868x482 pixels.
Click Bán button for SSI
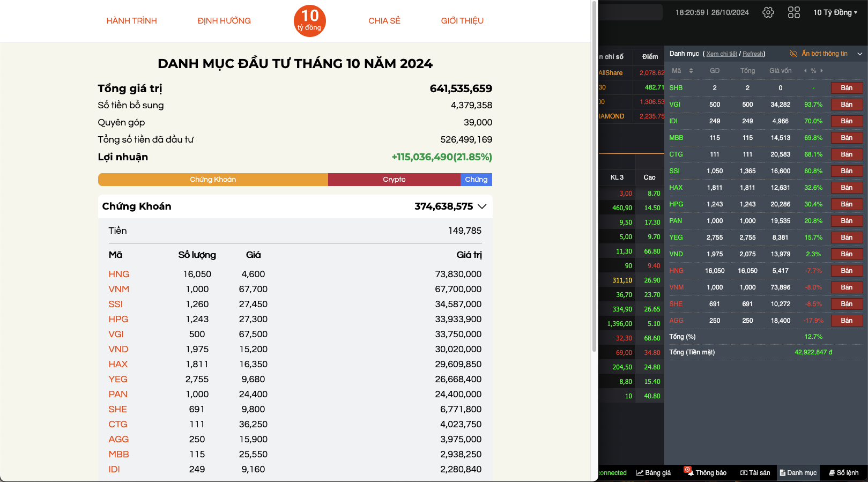point(847,171)
